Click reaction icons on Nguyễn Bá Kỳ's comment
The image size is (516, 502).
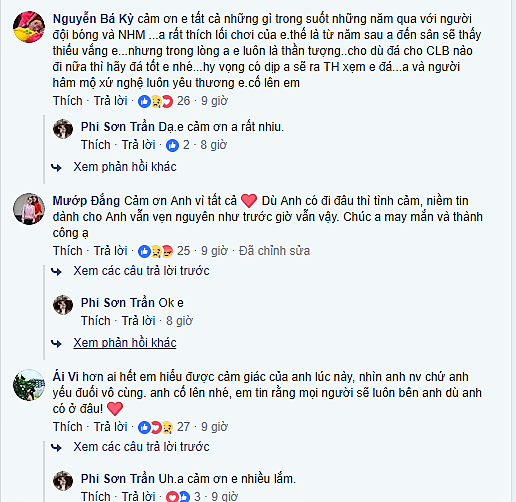click(x=156, y=101)
